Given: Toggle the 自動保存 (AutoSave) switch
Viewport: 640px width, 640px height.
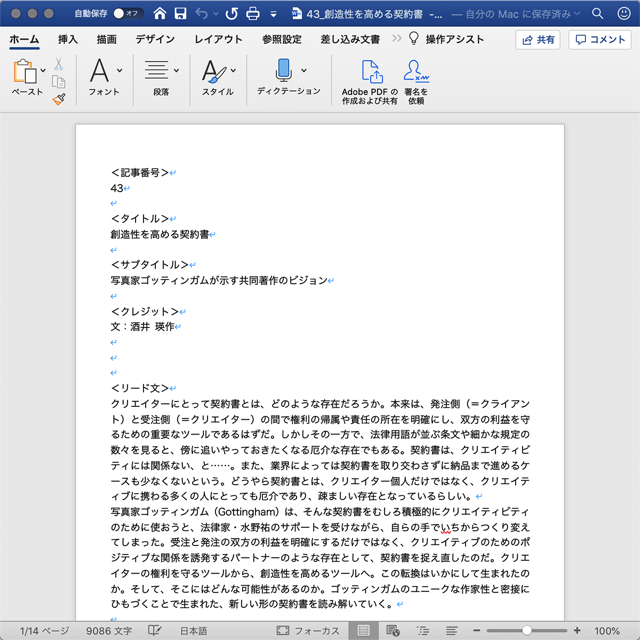Looking at the screenshot, I should pos(126,14).
